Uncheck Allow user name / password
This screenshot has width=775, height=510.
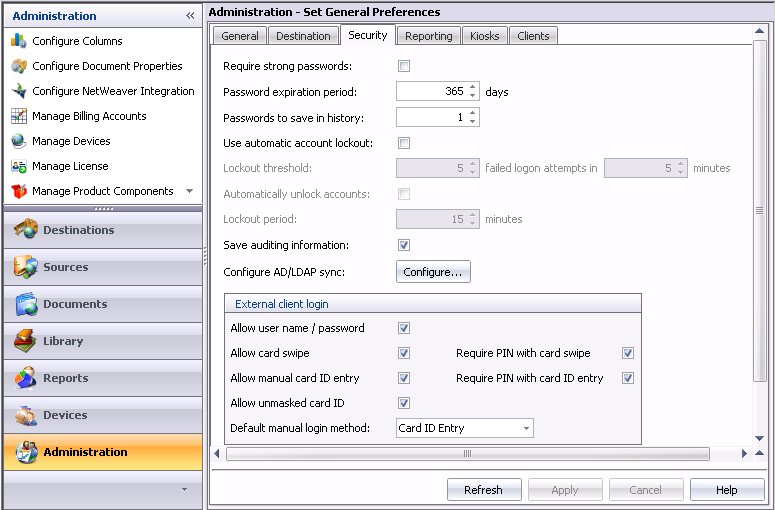click(404, 328)
